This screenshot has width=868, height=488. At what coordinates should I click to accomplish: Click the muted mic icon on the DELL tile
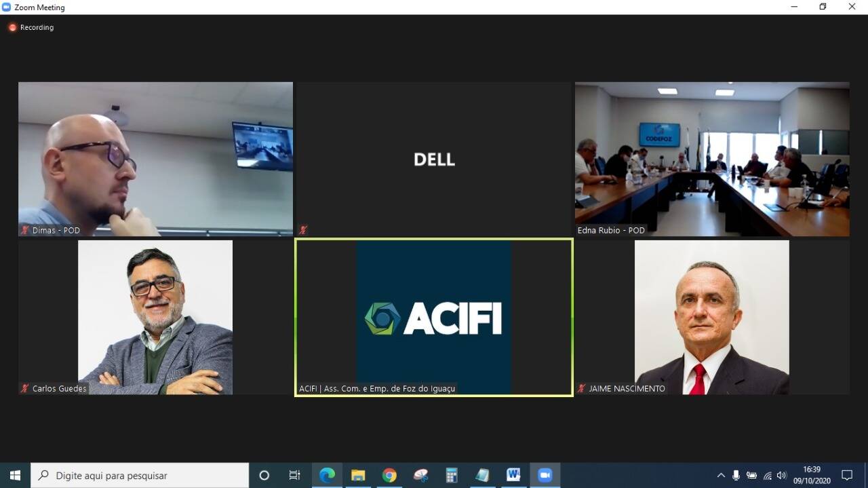coord(303,230)
